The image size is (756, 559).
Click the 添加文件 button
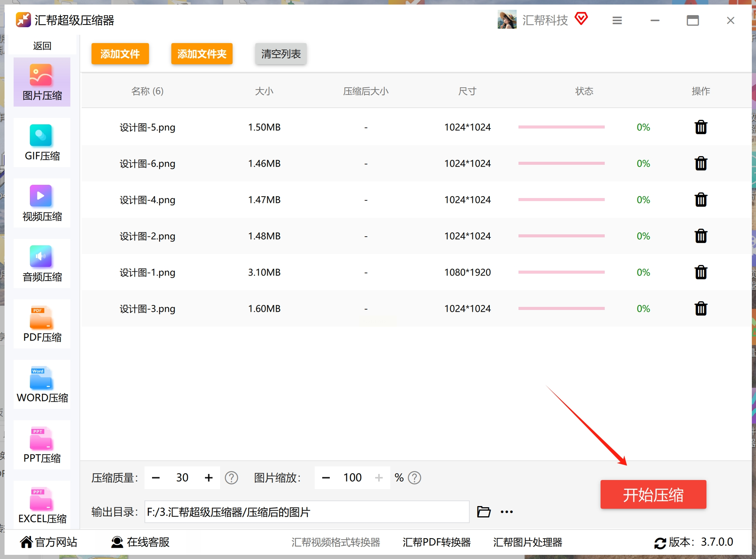tap(120, 54)
